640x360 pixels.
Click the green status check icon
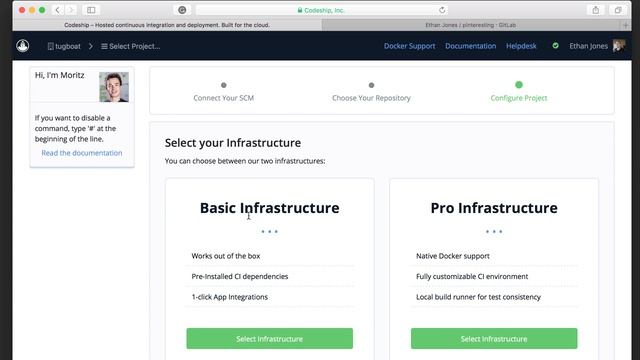click(x=556, y=46)
